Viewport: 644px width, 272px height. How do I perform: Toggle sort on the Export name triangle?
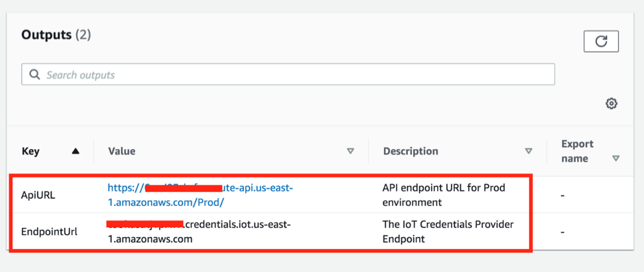pyautogui.click(x=616, y=158)
